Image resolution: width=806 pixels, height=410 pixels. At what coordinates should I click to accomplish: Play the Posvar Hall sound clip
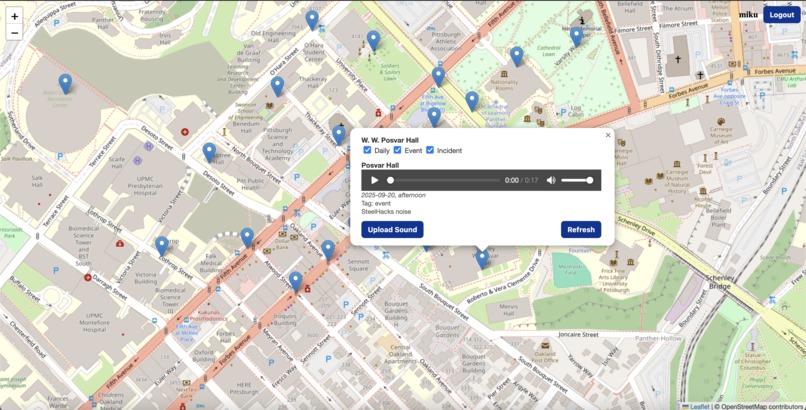375,180
